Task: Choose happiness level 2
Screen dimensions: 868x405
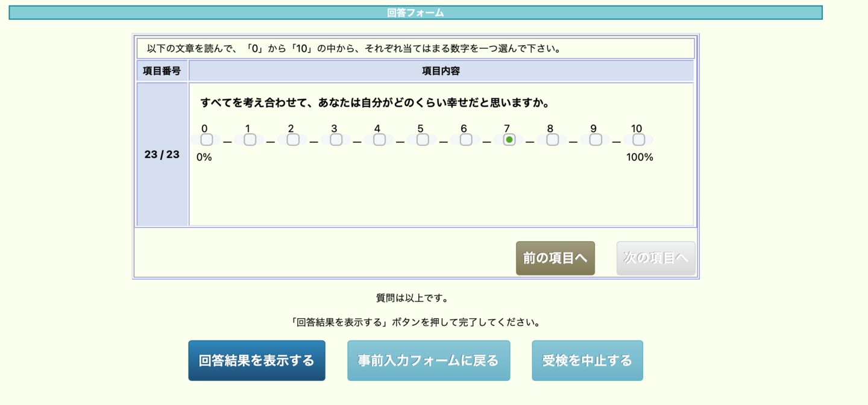Action: (x=293, y=140)
